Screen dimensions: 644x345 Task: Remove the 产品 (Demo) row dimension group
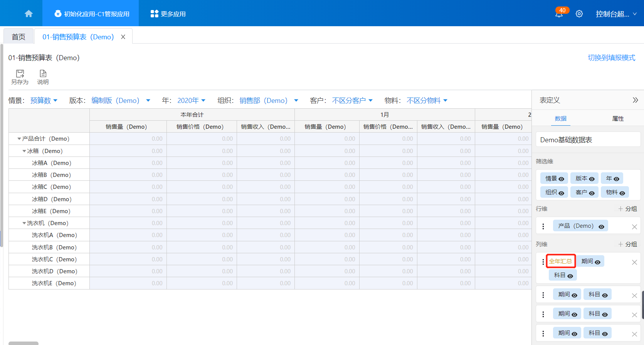pyautogui.click(x=634, y=227)
